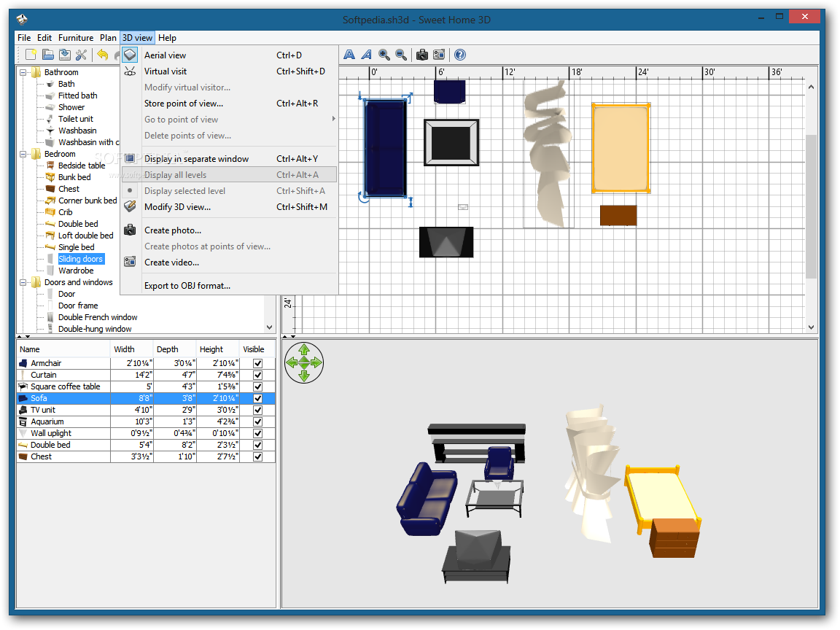The width and height of the screenshot is (840, 630).
Task: Collapse the Doors and windows folder
Action: [x=23, y=282]
